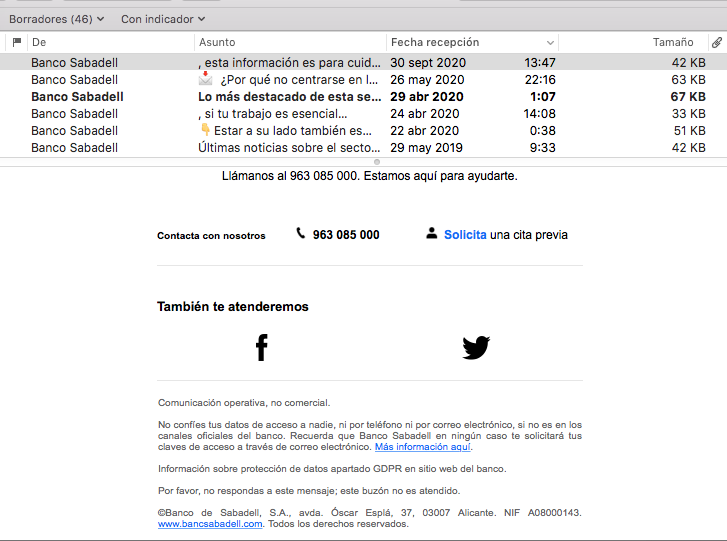
Task: Click the pointing hand emoji in the 22 abr subject
Action: 205,130
